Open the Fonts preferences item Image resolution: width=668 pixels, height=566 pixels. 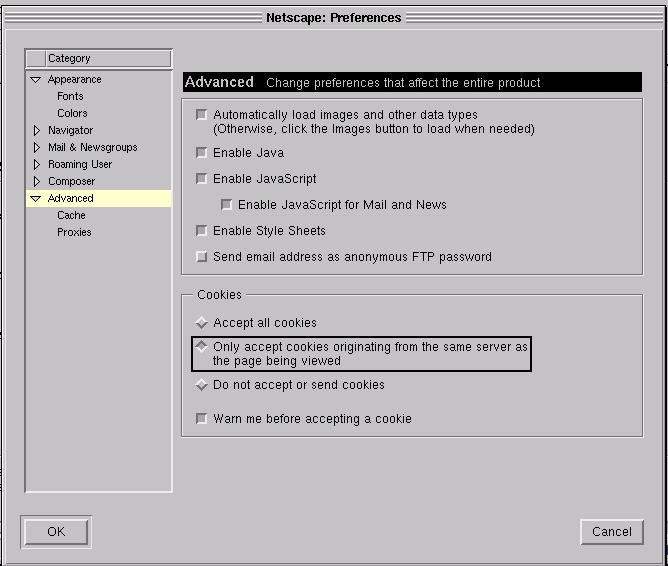[70, 97]
